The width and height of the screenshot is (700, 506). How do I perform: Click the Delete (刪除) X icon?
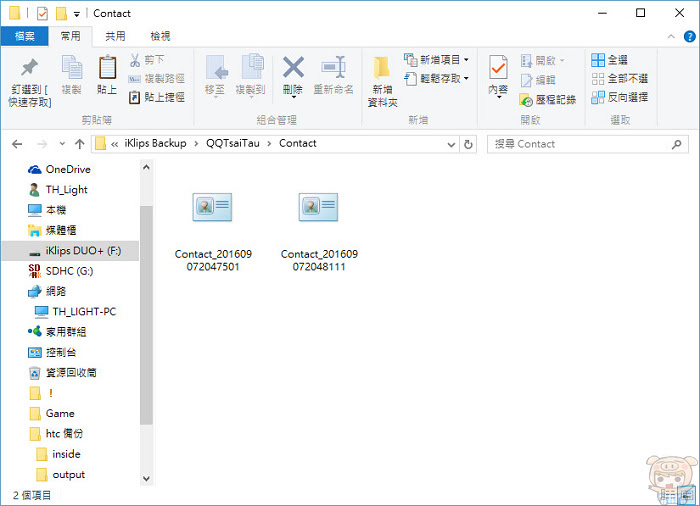click(x=293, y=67)
